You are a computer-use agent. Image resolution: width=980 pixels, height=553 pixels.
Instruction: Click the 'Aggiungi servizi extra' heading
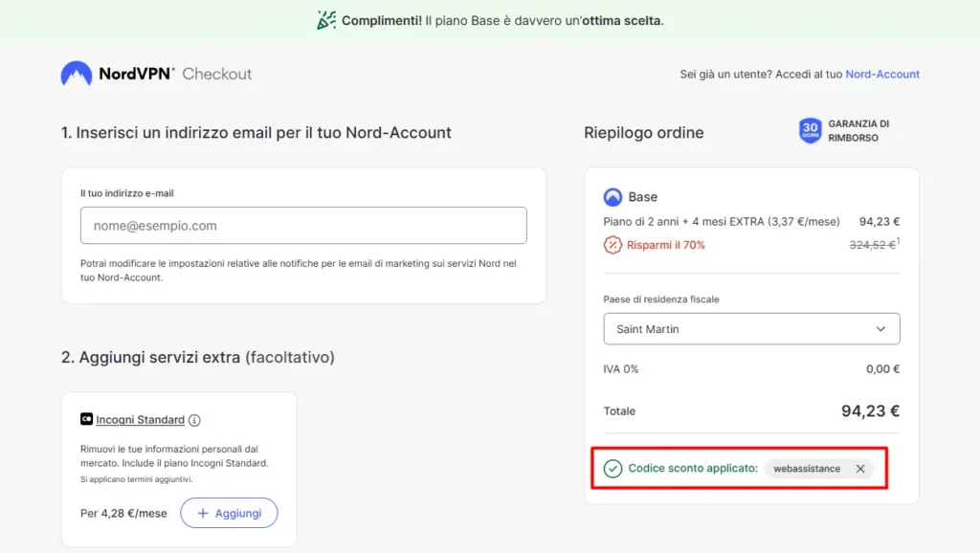[198, 358]
